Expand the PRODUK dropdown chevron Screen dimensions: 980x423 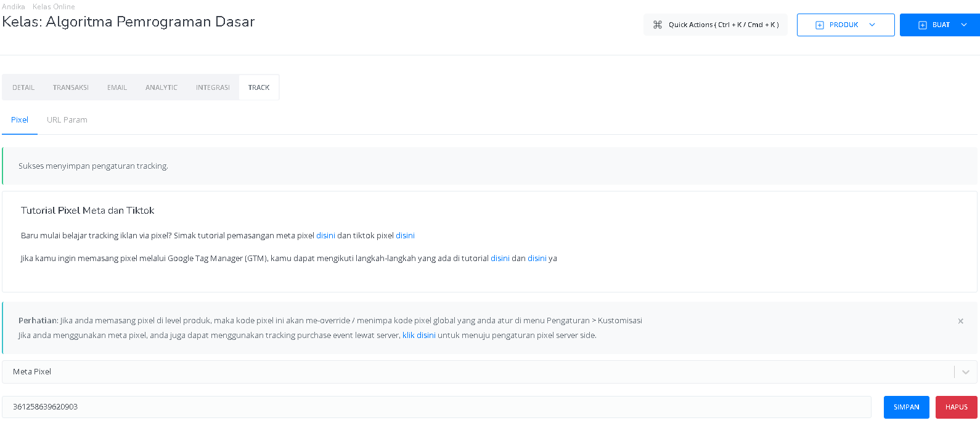872,25
